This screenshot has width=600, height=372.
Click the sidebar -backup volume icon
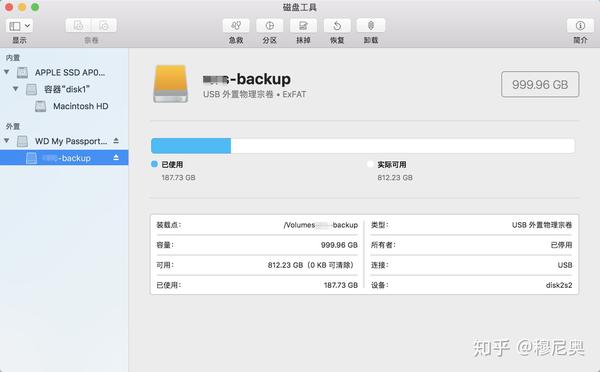click(31, 158)
